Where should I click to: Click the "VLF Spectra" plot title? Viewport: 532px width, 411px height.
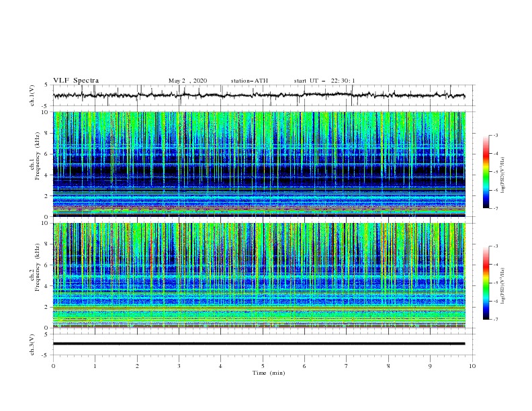click(76, 81)
